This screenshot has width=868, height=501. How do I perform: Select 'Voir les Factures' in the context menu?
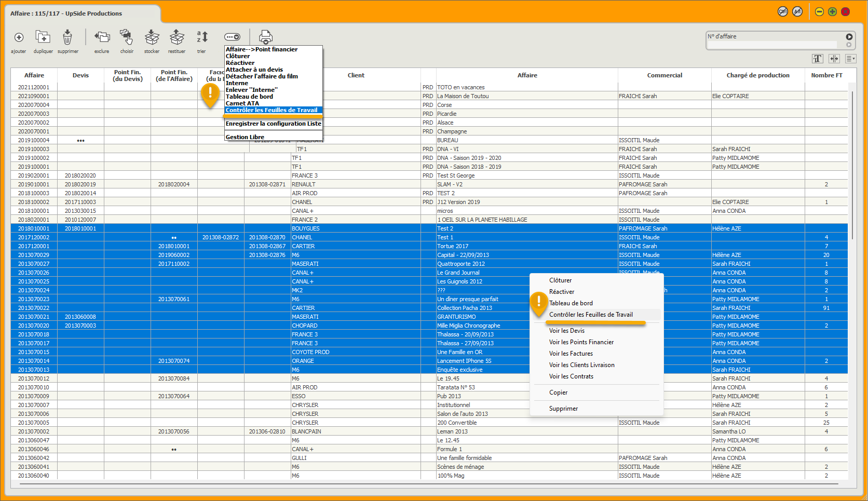pos(571,354)
